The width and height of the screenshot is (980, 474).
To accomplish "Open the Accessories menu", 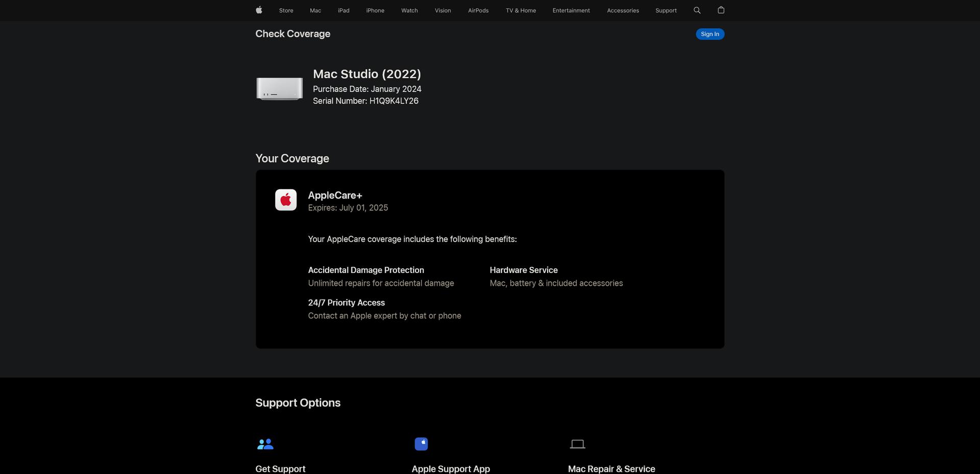I will click(x=623, y=11).
